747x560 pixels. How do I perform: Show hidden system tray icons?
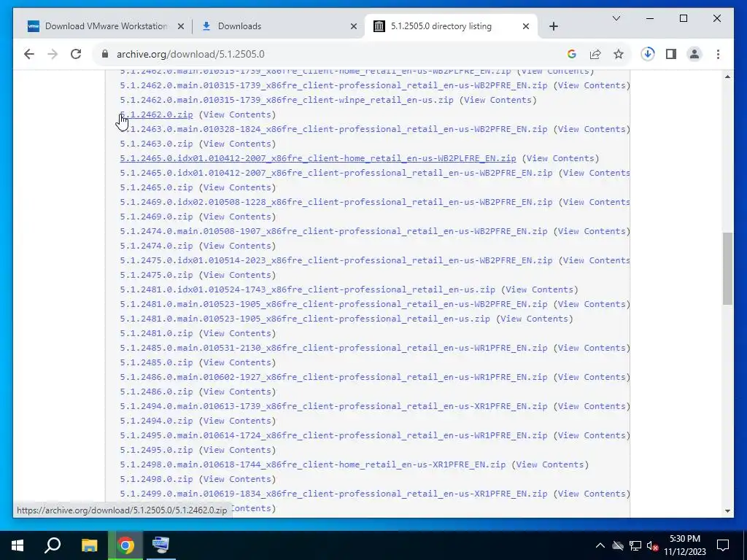600,545
